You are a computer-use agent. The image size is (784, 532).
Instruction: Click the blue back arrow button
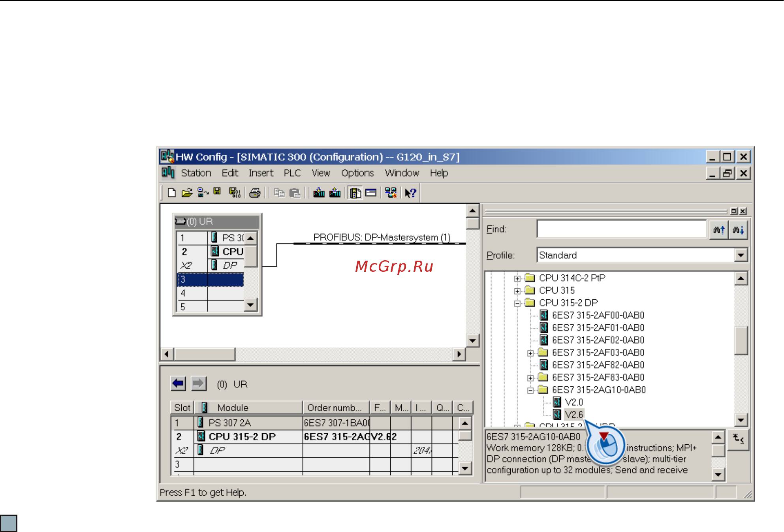[x=178, y=383]
